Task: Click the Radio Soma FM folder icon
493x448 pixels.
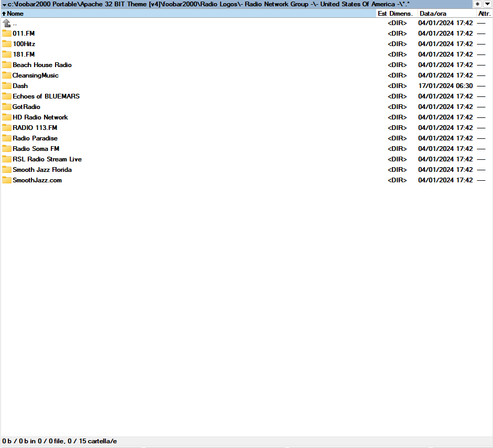Action: [7, 149]
